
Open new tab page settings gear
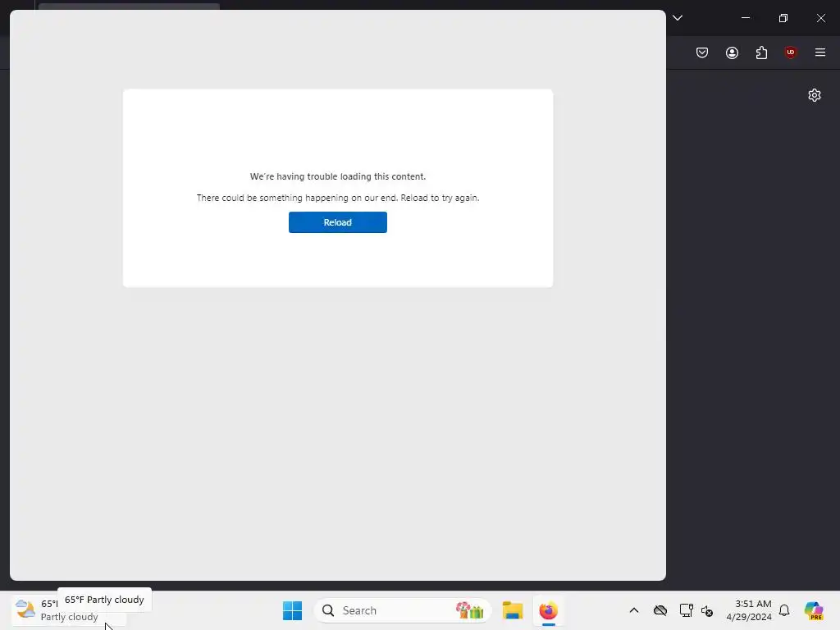(815, 95)
